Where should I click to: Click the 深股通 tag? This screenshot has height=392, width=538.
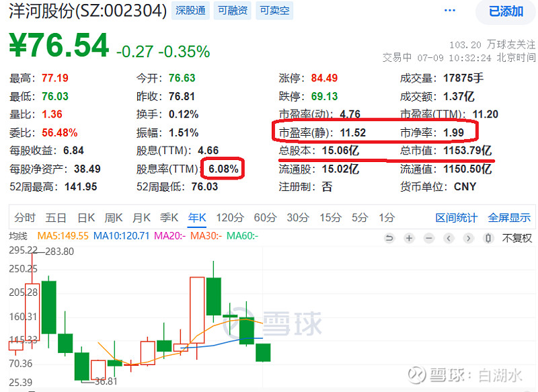(190, 11)
